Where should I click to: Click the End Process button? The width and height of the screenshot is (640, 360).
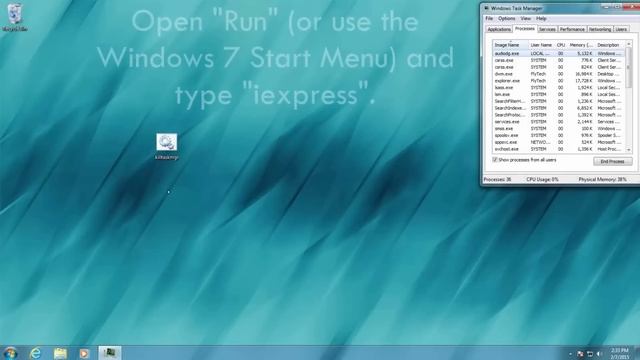click(x=612, y=162)
